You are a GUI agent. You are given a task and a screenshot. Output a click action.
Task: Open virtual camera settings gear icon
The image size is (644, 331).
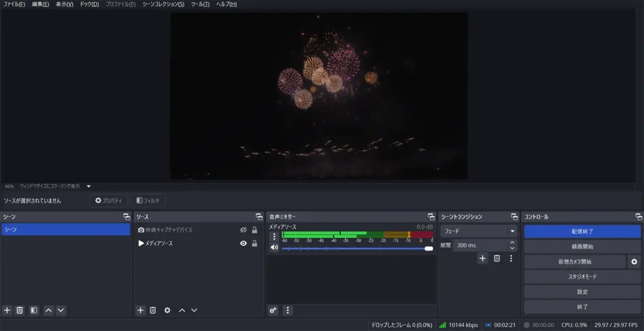[x=635, y=261]
